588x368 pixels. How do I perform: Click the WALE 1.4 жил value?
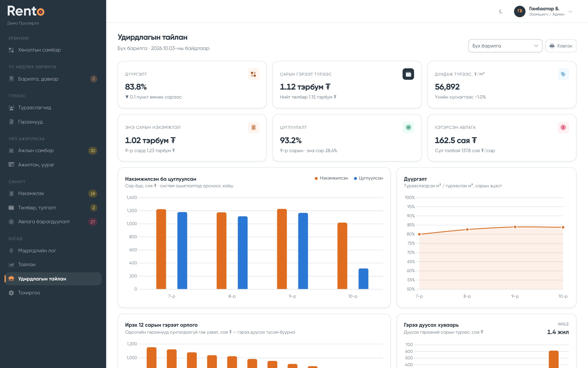click(558, 332)
